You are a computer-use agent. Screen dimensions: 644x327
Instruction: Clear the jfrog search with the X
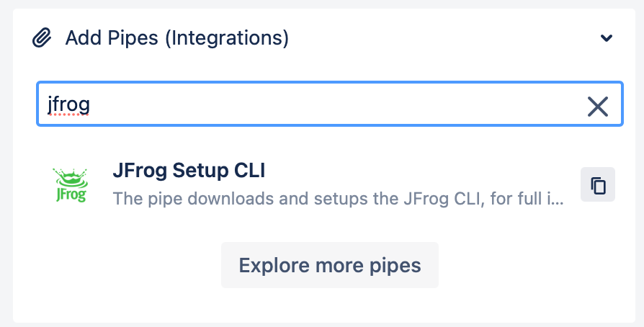point(598,107)
